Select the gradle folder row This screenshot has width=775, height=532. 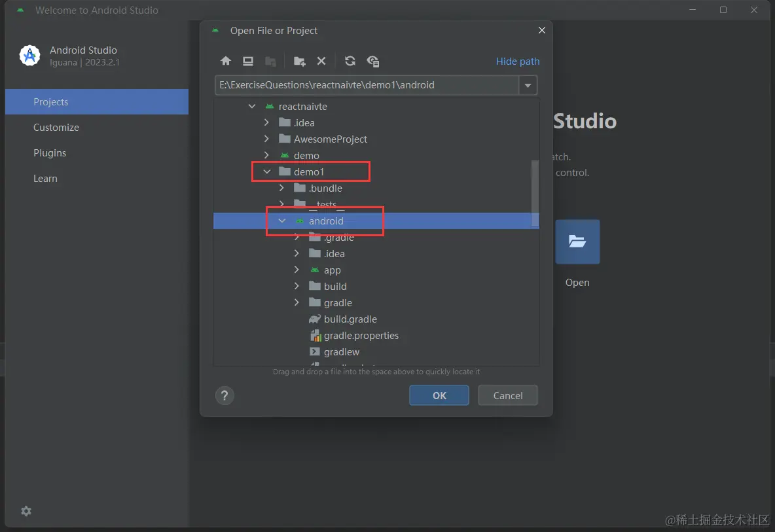click(376, 302)
